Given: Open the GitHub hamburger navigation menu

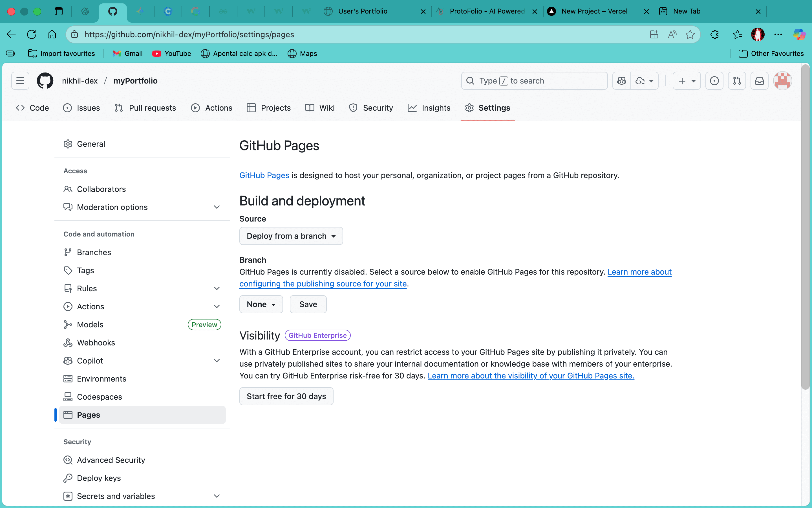Looking at the screenshot, I should click(20, 81).
